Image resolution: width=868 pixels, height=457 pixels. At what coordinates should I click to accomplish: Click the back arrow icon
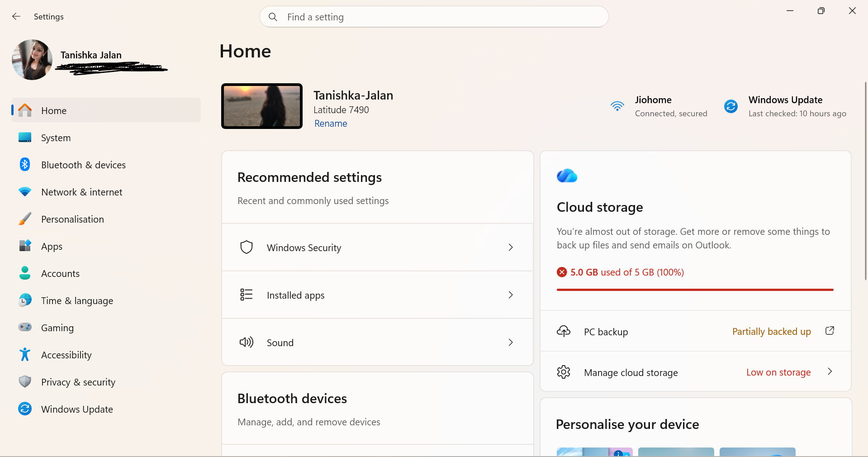[x=16, y=17]
